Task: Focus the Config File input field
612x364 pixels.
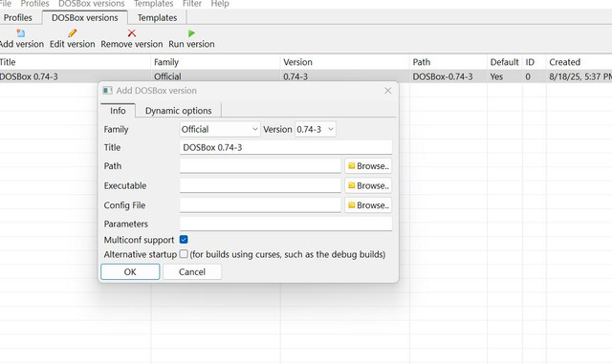Action: pyautogui.click(x=260, y=204)
